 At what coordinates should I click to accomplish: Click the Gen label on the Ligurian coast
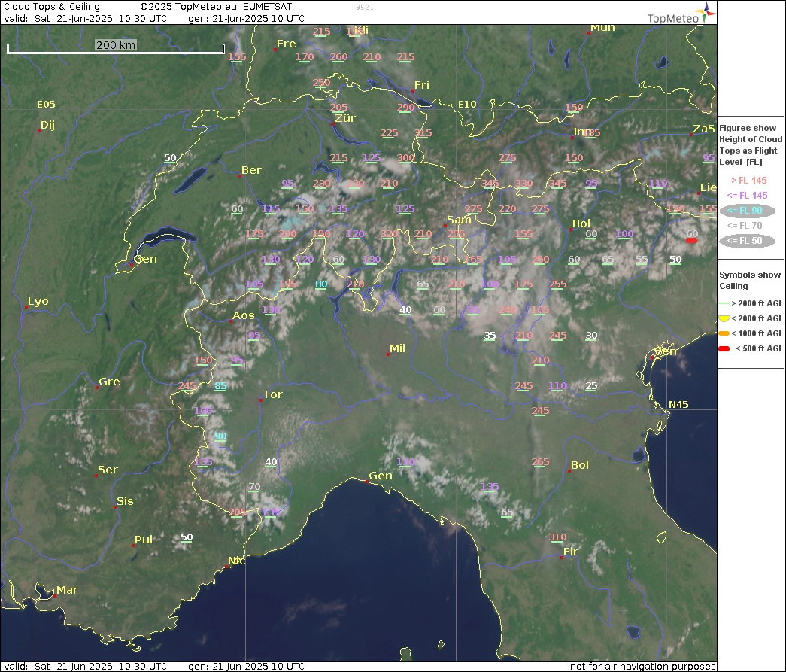point(381,476)
